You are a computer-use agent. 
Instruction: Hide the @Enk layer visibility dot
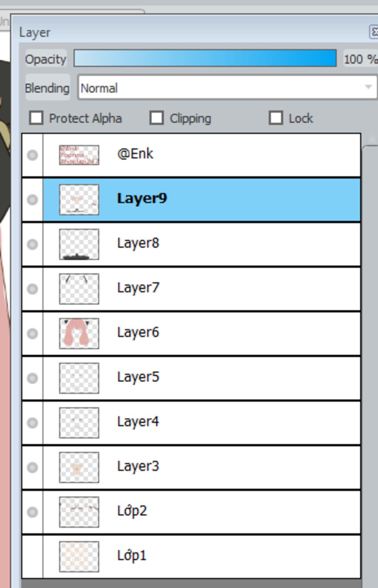tap(32, 155)
